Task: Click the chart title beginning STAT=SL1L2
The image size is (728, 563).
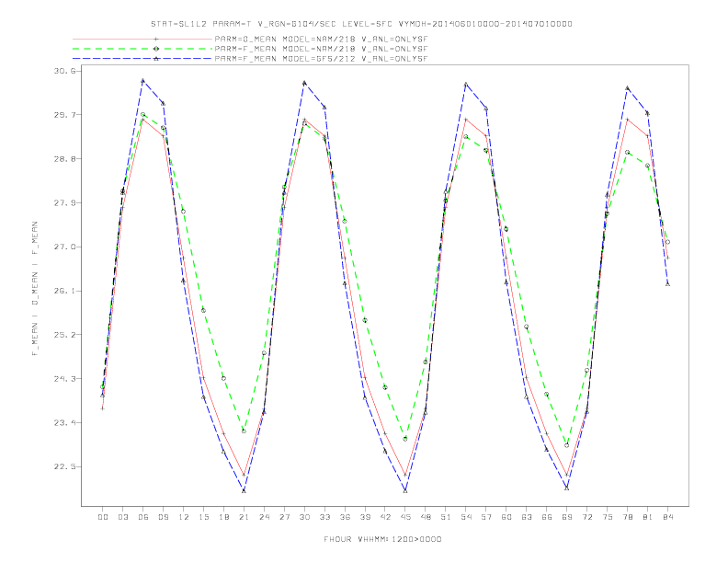Action: [361, 24]
